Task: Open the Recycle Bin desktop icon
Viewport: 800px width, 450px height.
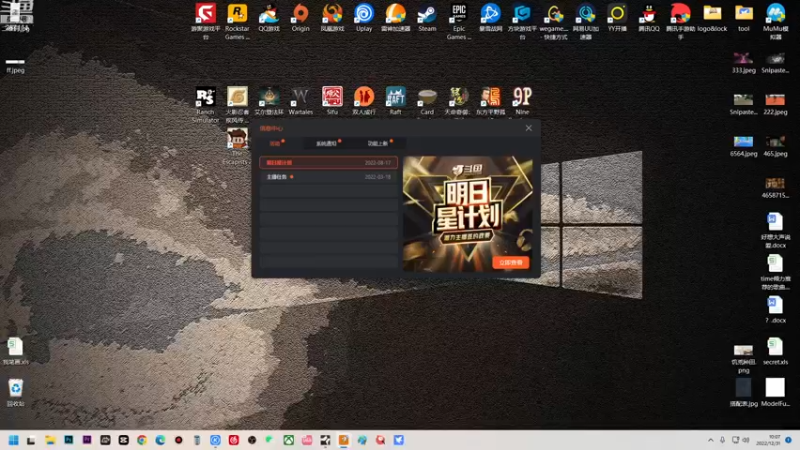Action: click(x=15, y=392)
